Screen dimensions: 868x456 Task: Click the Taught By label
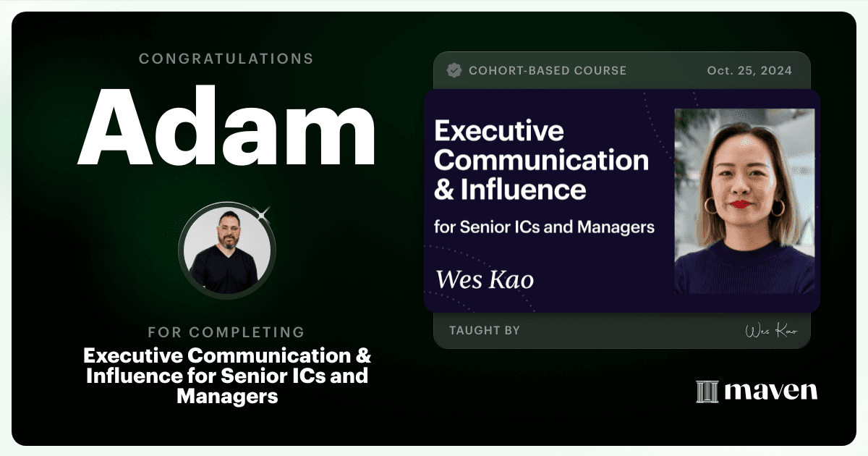[x=485, y=331]
